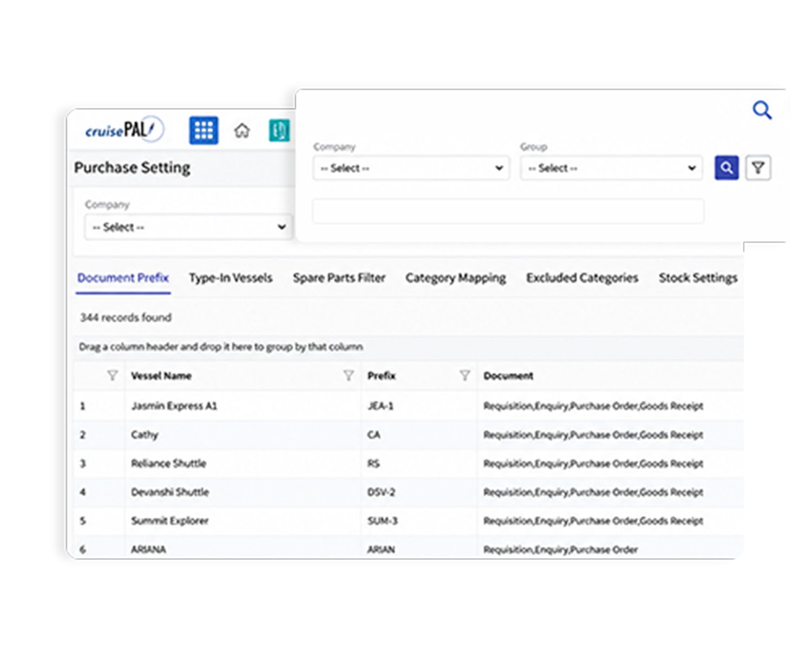
Task: Click the empty text field in overlay panel
Action: coord(508,211)
